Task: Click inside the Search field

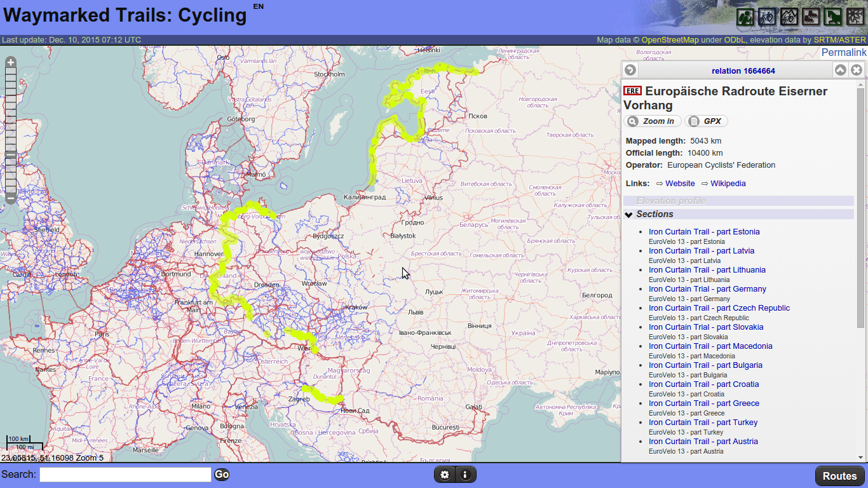Action: pyautogui.click(x=125, y=474)
